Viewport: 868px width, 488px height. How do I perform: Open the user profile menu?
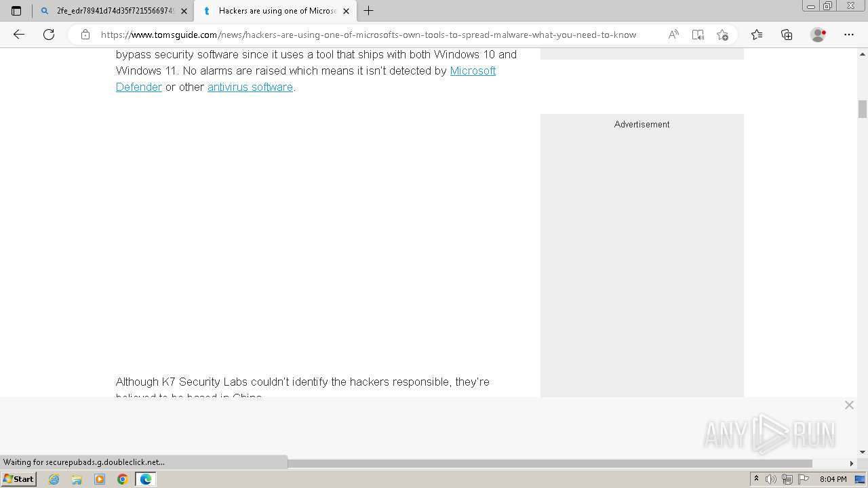818,35
